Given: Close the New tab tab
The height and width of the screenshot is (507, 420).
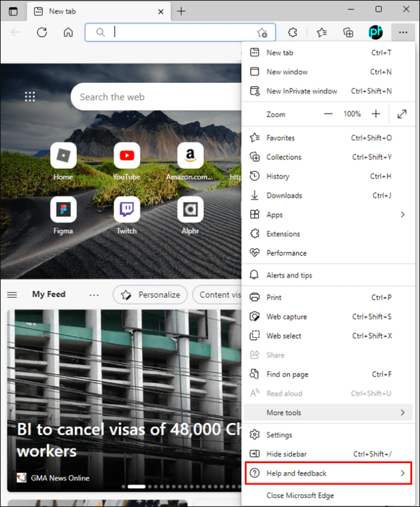Looking at the screenshot, I should coord(161,12).
